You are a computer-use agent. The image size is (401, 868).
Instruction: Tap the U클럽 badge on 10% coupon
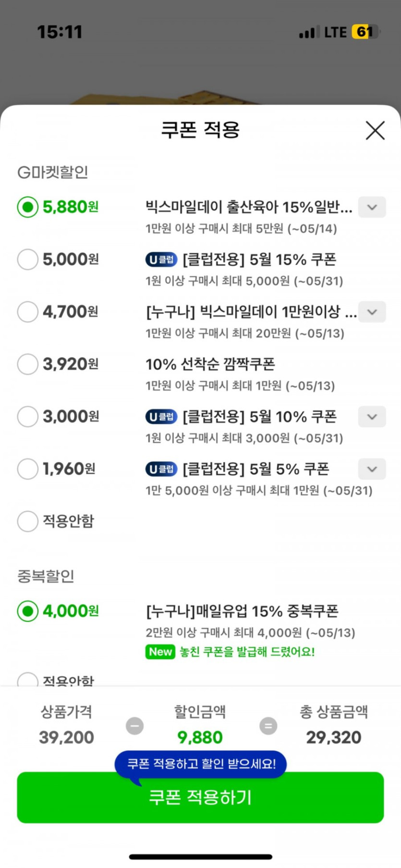pyautogui.click(x=161, y=417)
